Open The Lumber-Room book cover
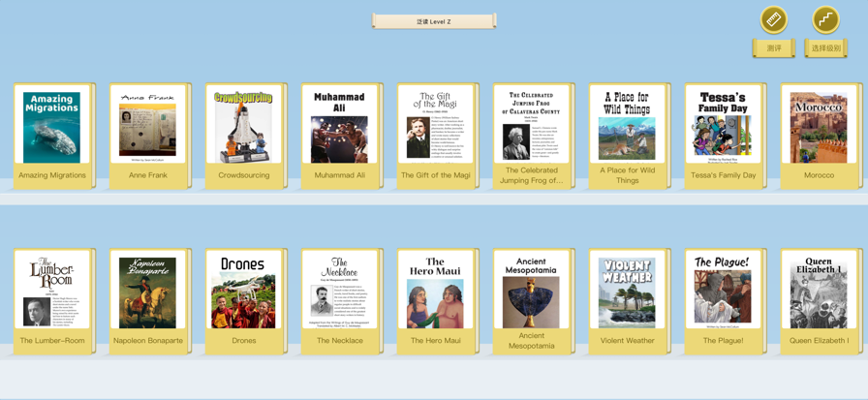The height and width of the screenshot is (400, 868). tap(51, 290)
